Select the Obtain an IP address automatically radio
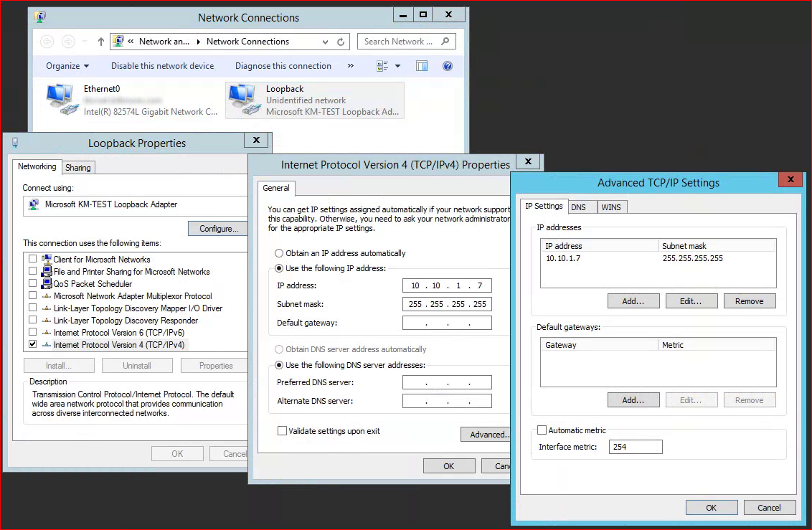Viewport: 812px width, 530px height. click(278, 252)
